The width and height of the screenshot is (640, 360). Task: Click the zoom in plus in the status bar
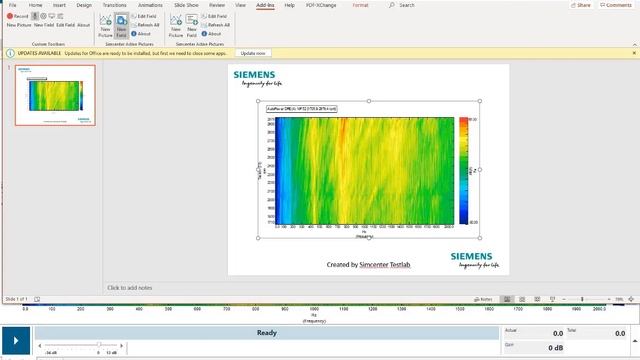[609, 299]
